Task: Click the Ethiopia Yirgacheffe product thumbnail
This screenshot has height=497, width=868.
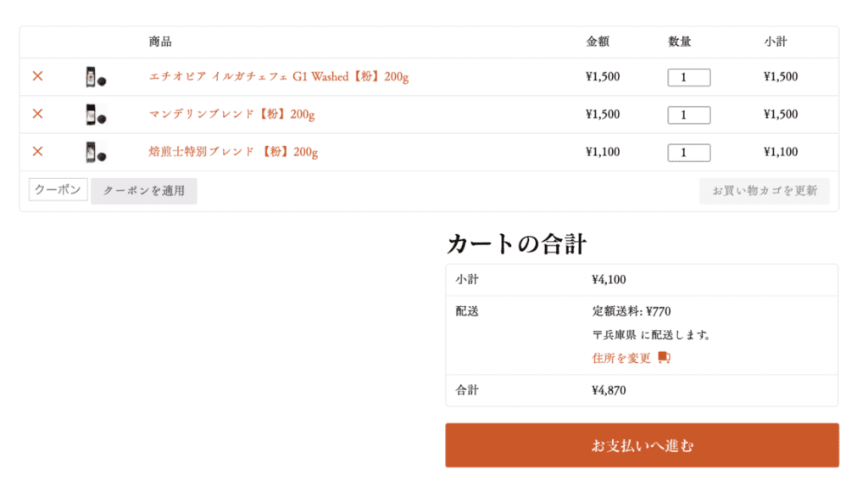Action: 95,77
